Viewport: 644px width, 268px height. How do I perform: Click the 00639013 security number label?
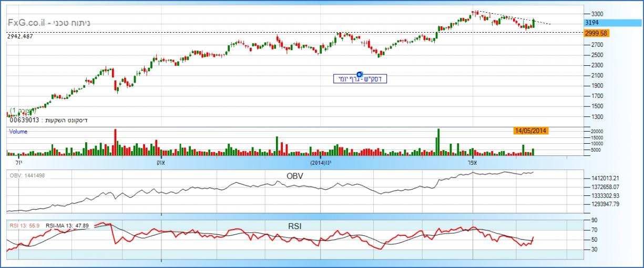coord(24,121)
